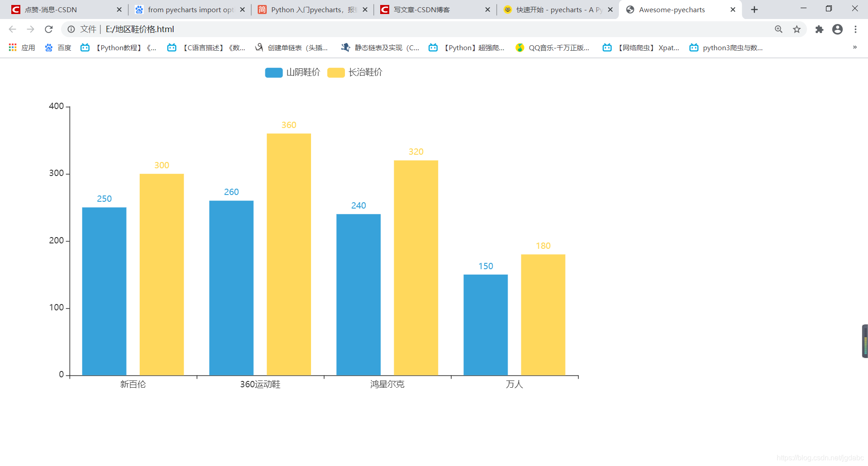This screenshot has width=868, height=466.
Task: Expand the hidden bookmarks chevron
Action: (x=855, y=47)
